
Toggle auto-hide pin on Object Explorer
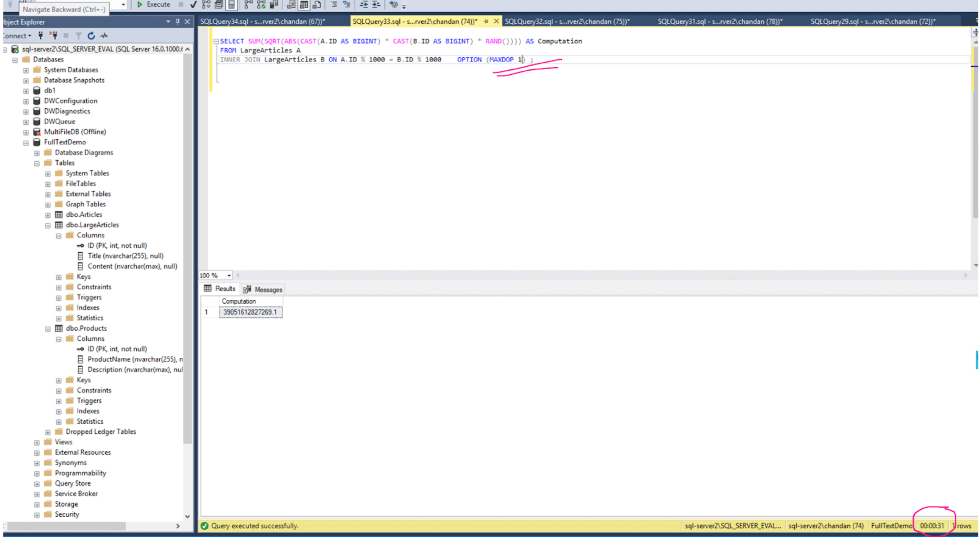click(x=177, y=22)
